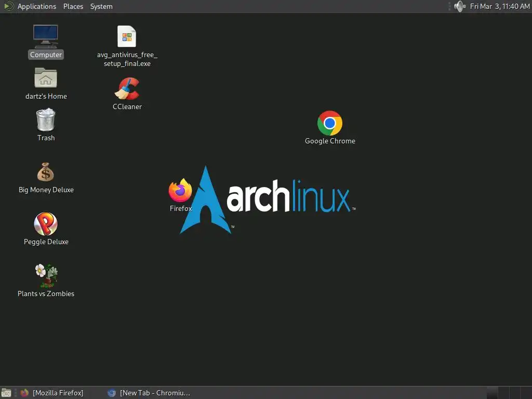Screen dimensions: 532x399
Task: Launch CCleaner from the desktop
Action: coord(127,88)
